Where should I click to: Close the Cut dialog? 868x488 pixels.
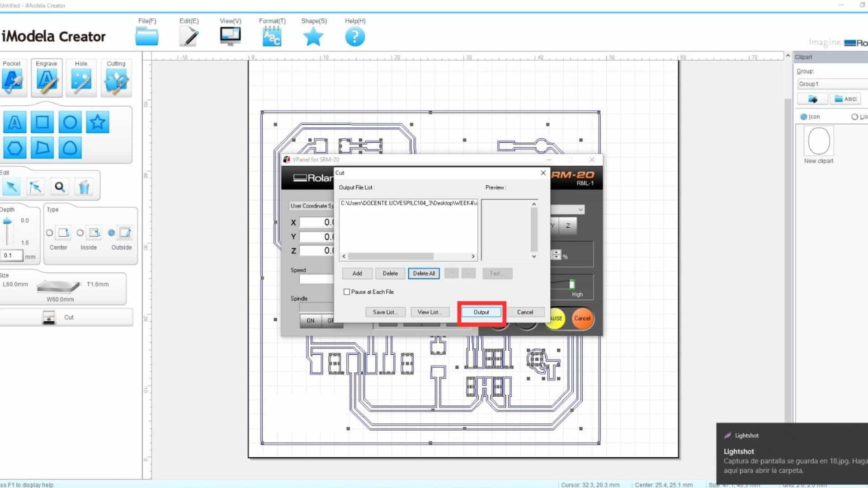[543, 173]
